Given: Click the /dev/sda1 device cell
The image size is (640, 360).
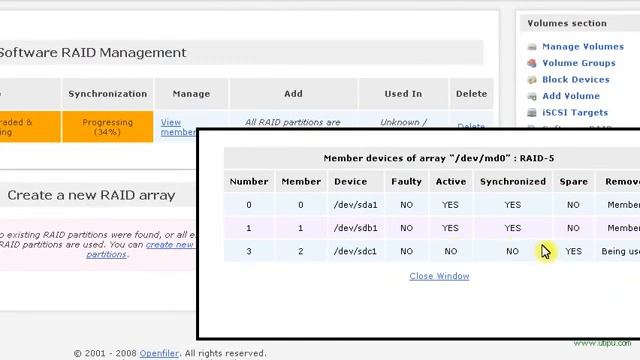Looking at the screenshot, I should 355,205.
